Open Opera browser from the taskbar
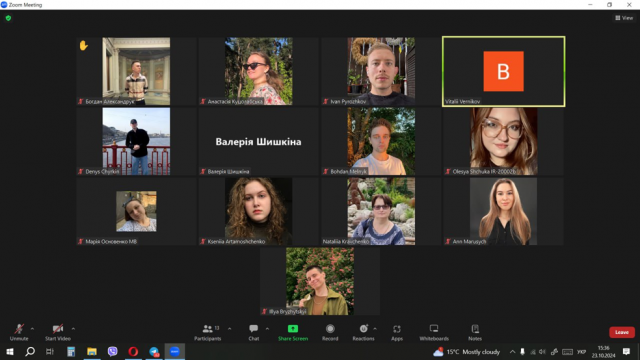The height and width of the screenshot is (360, 640). [x=133, y=351]
